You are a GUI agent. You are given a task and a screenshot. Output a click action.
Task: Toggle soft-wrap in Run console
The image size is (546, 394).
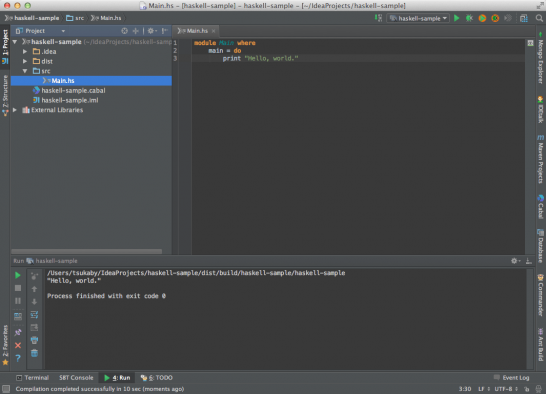pos(34,315)
